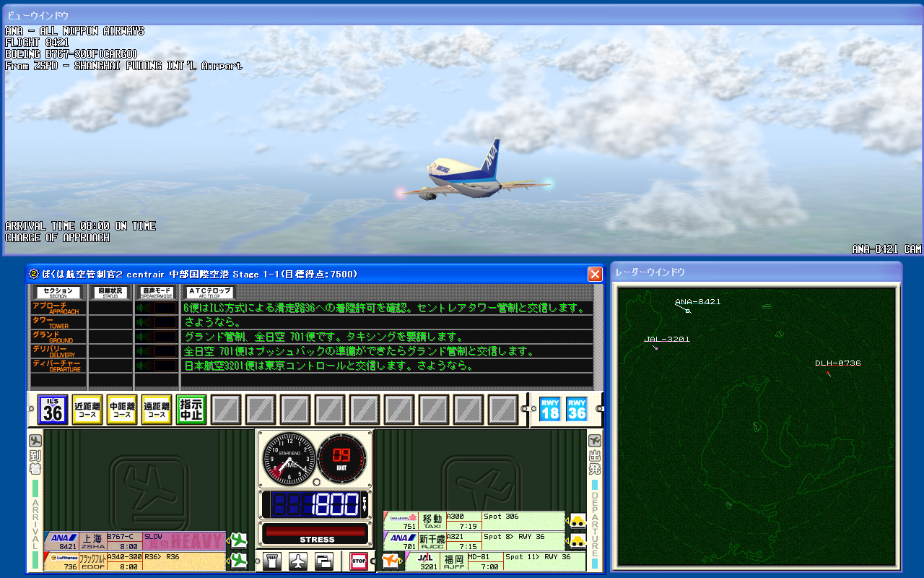Click the JAL-3201 label on radar
The width and height of the screenshot is (924, 578).
coord(666,338)
